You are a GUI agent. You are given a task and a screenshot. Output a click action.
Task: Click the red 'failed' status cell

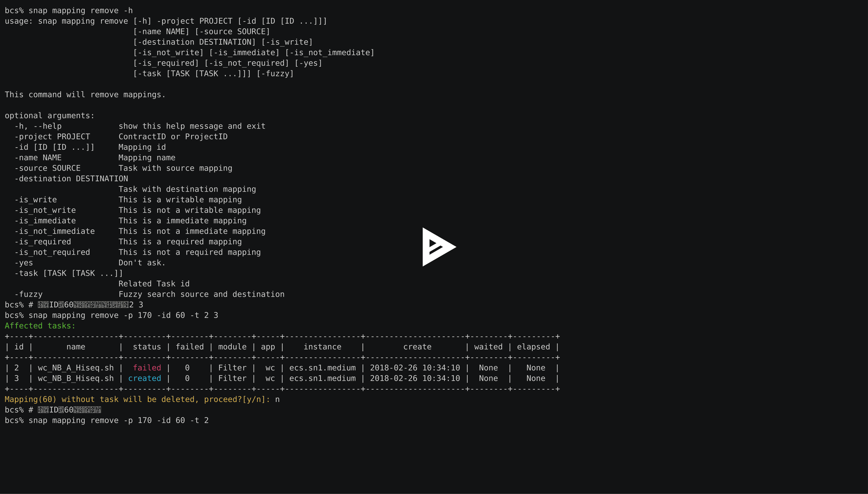coord(147,368)
